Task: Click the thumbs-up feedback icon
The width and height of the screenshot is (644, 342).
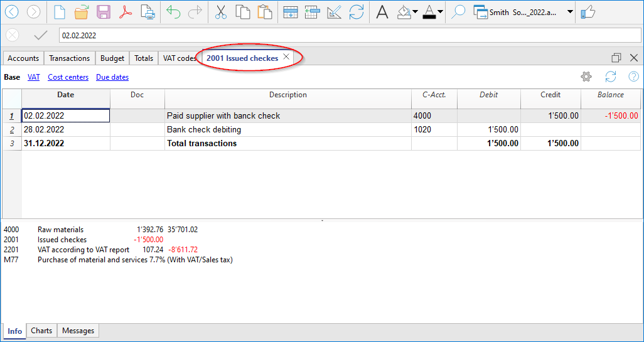Action: click(x=588, y=12)
